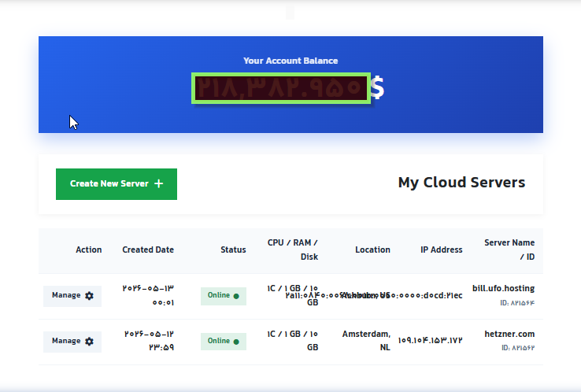
Task: Click the Create New Server button
Action: [x=117, y=184]
